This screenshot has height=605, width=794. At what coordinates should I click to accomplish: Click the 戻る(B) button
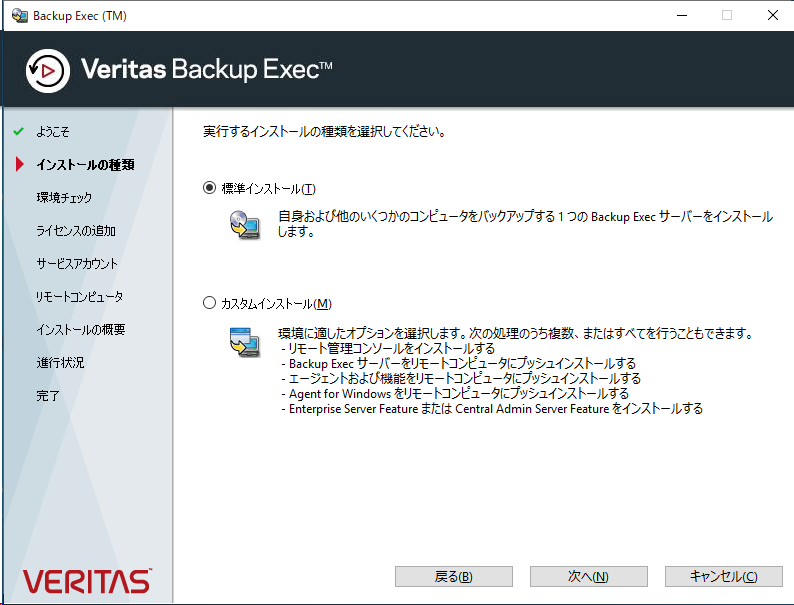pos(454,576)
